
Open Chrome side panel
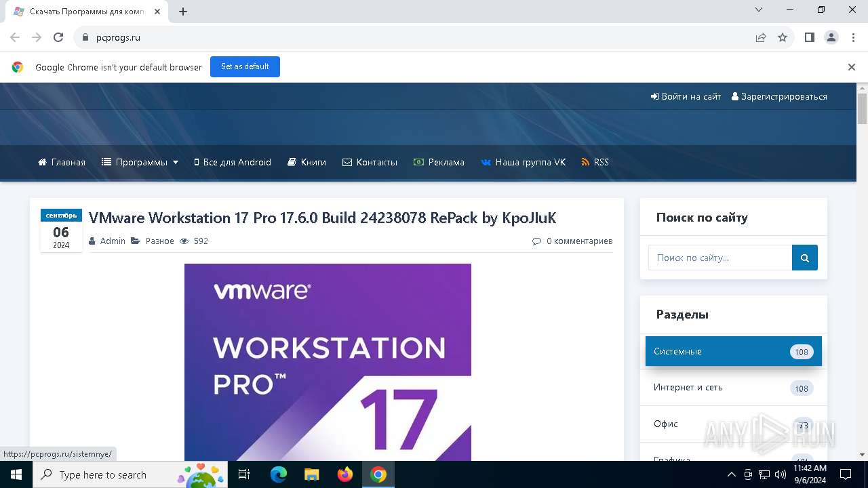click(810, 37)
